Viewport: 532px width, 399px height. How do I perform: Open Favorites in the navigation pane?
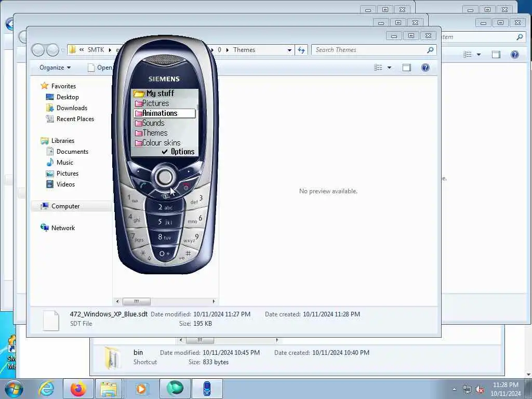pos(63,86)
